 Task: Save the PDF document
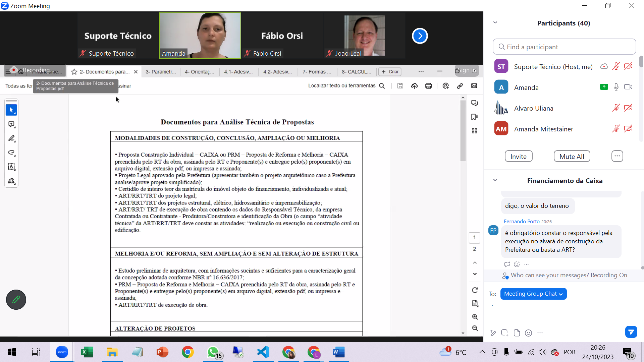[x=400, y=86]
